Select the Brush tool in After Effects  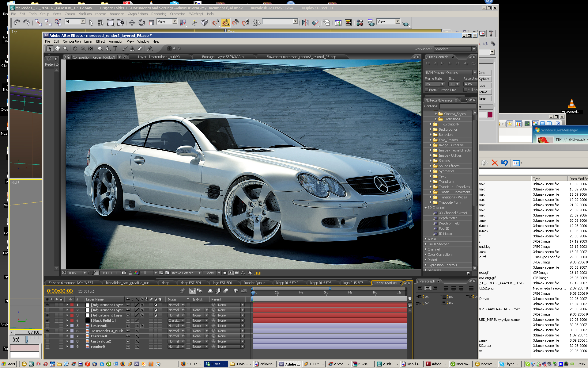point(125,48)
